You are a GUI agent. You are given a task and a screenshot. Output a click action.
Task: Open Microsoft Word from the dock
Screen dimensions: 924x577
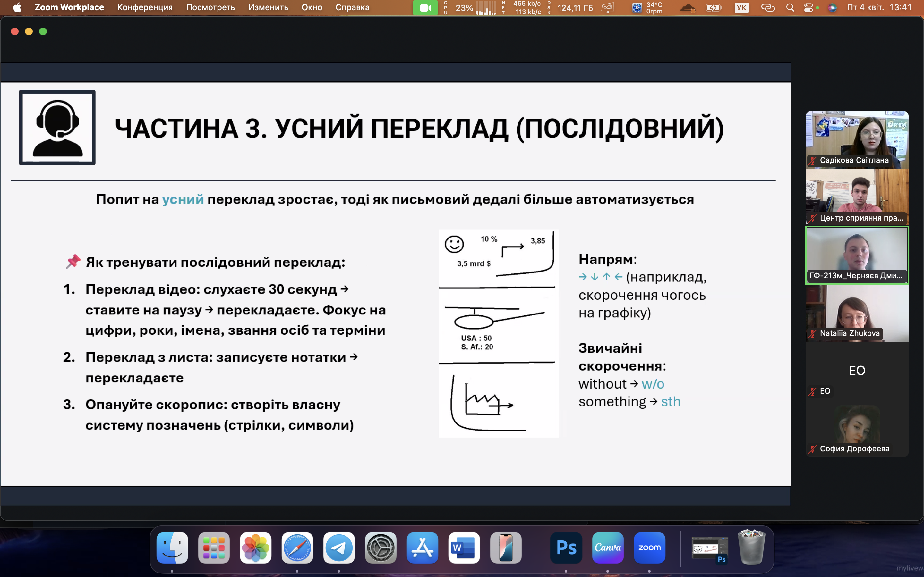(x=464, y=548)
